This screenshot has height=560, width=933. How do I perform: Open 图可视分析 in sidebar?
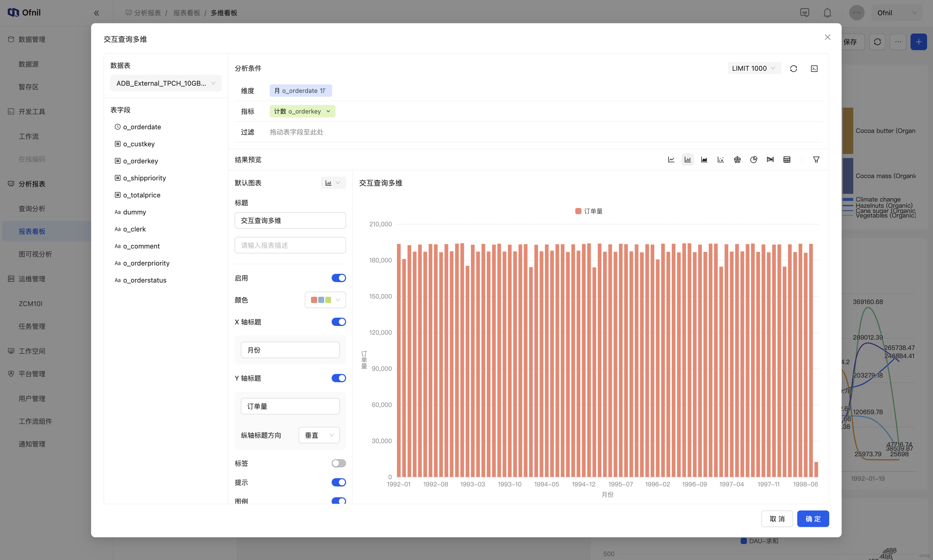tap(35, 254)
